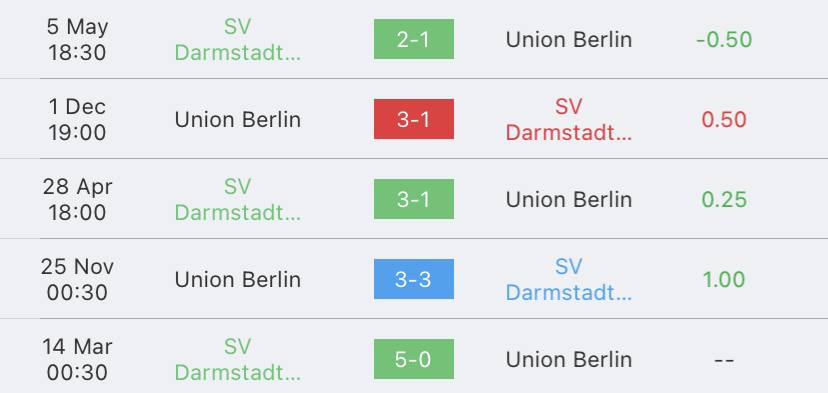Image resolution: width=828 pixels, height=393 pixels.
Task: Click blue SV Darmstadt team link
Action: point(569,279)
